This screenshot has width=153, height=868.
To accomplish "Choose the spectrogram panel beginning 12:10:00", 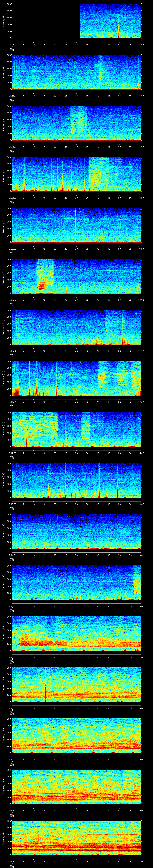I will (x=77, y=327).
